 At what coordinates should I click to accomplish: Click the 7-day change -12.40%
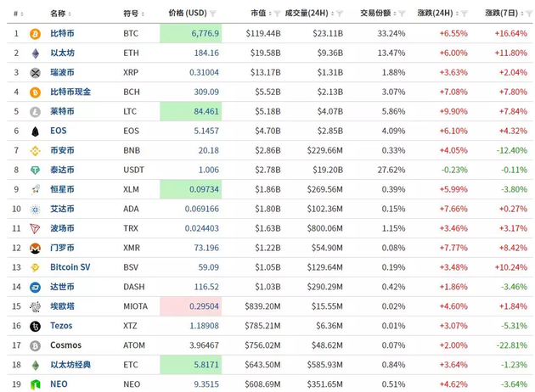click(512, 150)
